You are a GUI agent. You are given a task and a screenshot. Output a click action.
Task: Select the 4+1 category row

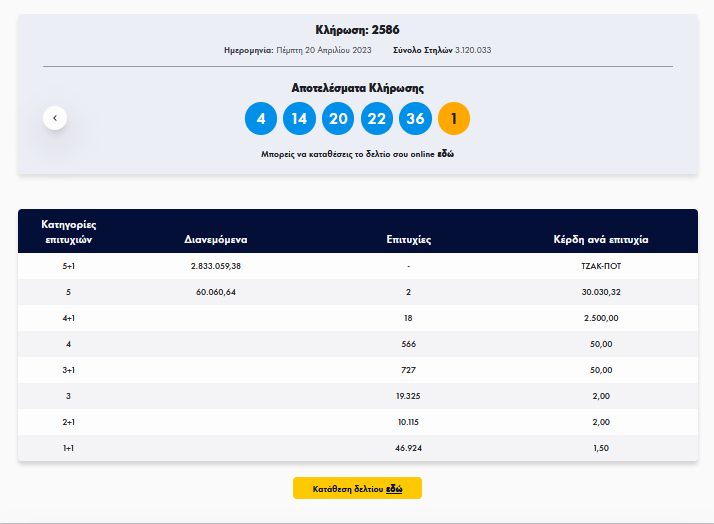pos(68,318)
